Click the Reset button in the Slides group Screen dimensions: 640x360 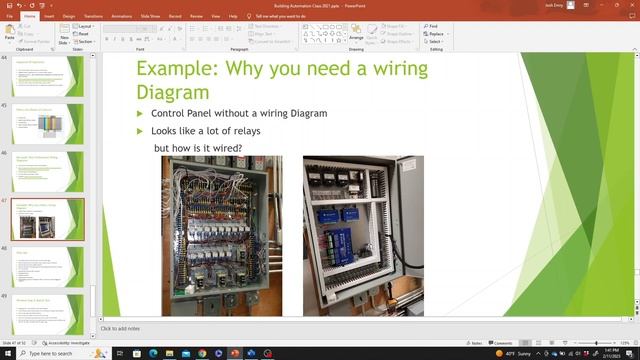[81, 34]
